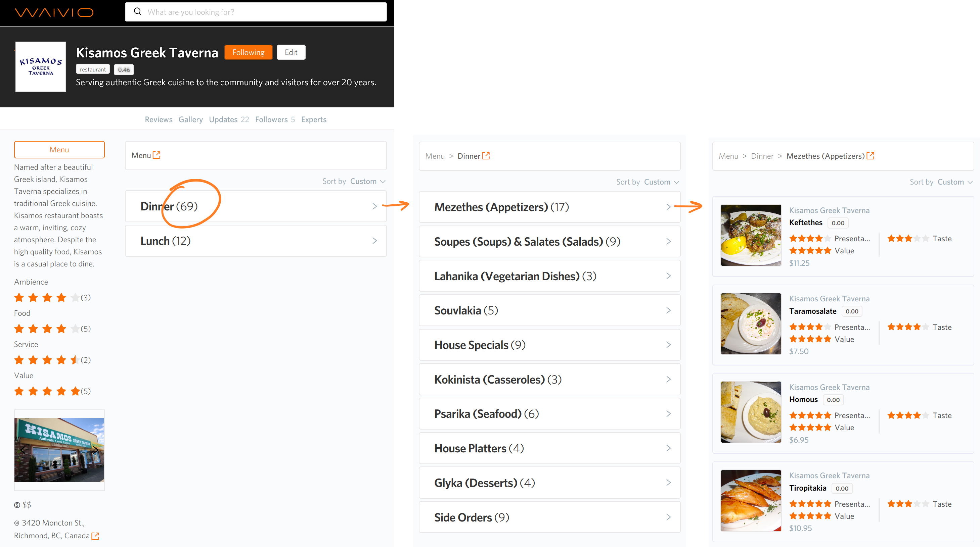This screenshot has height=547, width=980.
Task: Click the 0.46 weight badge
Action: point(124,69)
